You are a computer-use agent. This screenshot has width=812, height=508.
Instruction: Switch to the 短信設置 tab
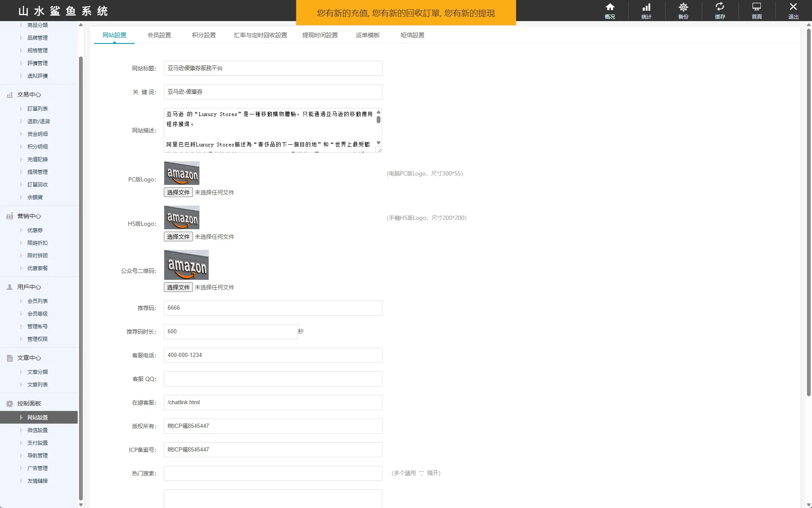(412, 35)
